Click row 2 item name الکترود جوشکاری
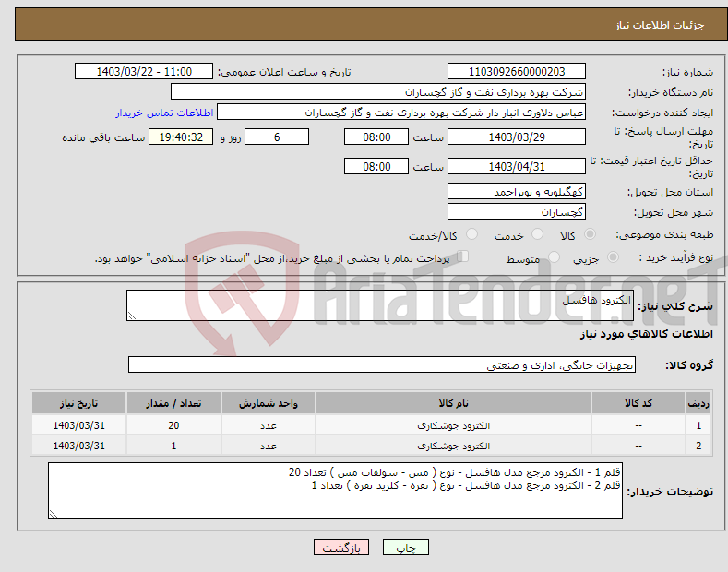The width and height of the screenshot is (728, 572). coord(453,446)
